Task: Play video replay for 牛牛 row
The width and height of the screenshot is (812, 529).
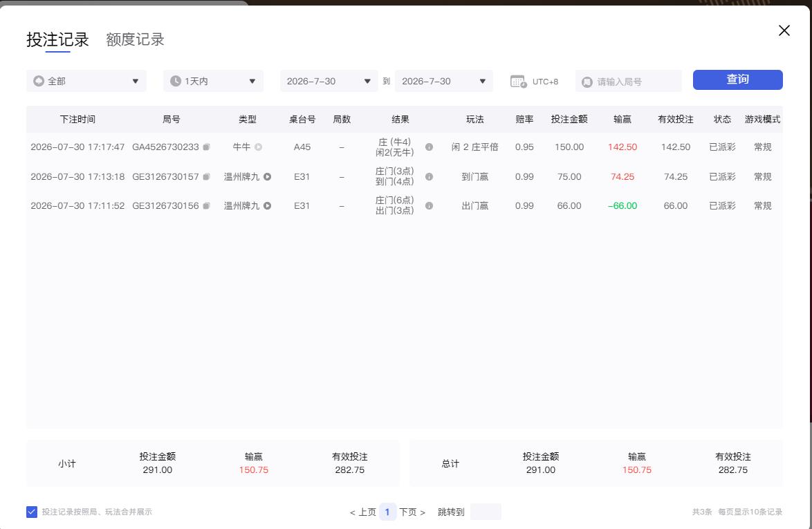Action: pos(259,147)
